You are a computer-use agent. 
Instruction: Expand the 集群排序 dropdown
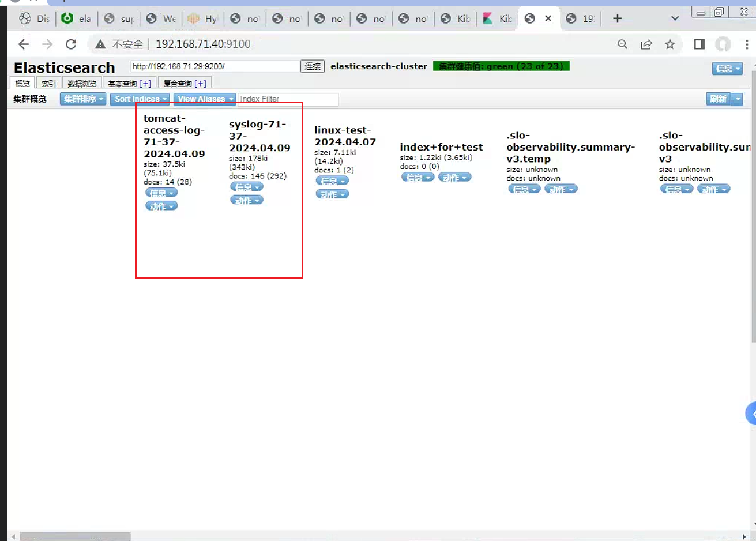[83, 99]
